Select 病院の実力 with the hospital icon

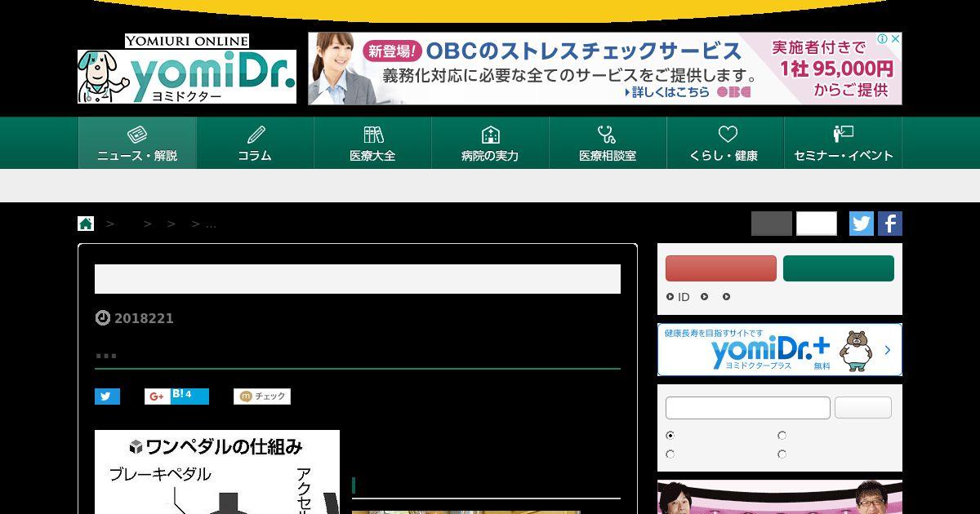490,143
